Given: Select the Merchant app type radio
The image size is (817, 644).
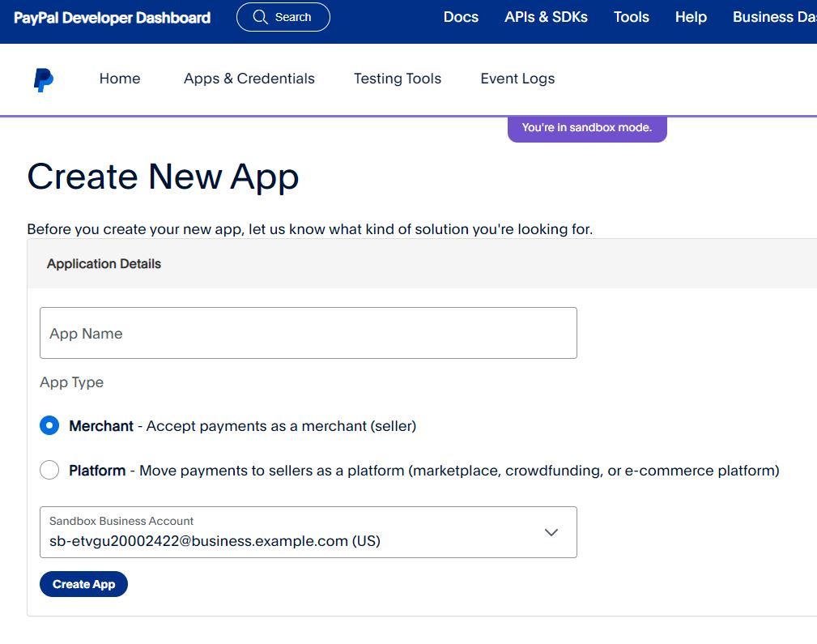Looking at the screenshot, I should pyautogui.click(x=49, y=425).
